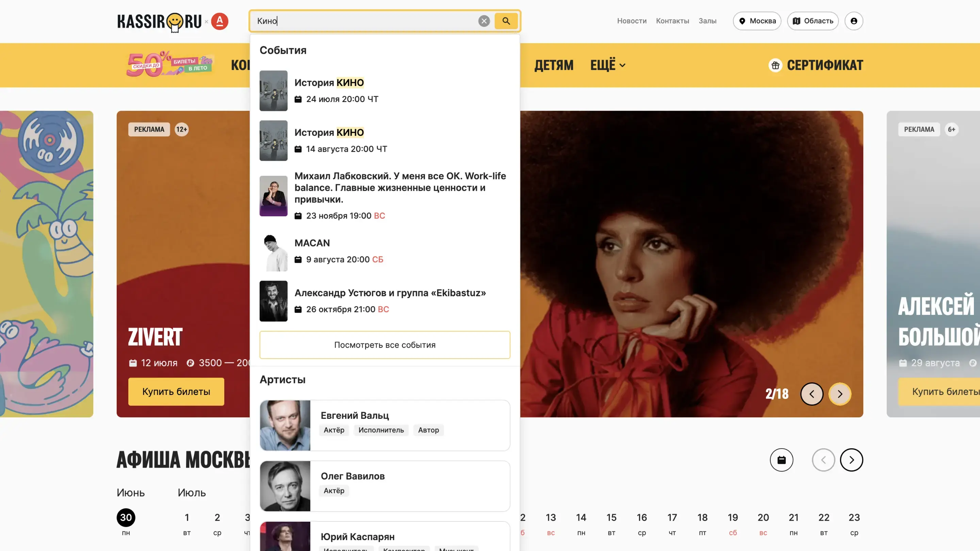Open the Новости link
This screenshot has width=980, height=551.
632,21
